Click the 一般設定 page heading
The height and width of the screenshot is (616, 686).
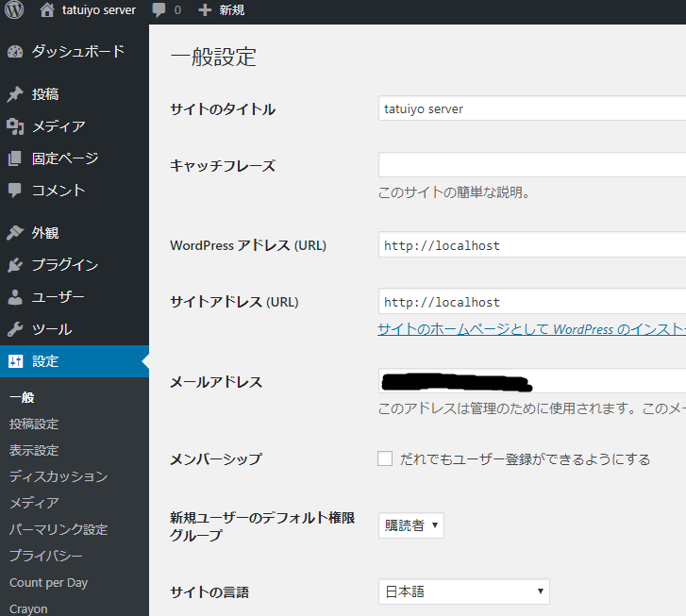click(x=213, y=57)
